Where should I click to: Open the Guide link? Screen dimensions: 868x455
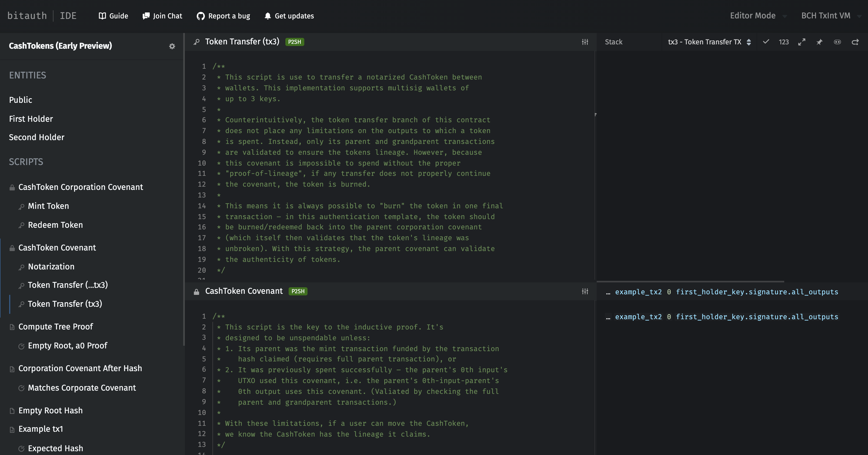pos(113,16)
